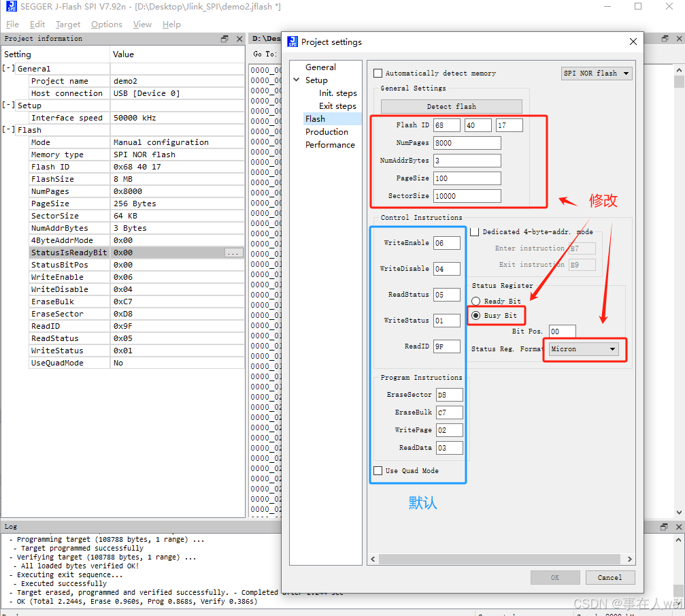Select Exit steps in the settings tree

tap(337, 106)
